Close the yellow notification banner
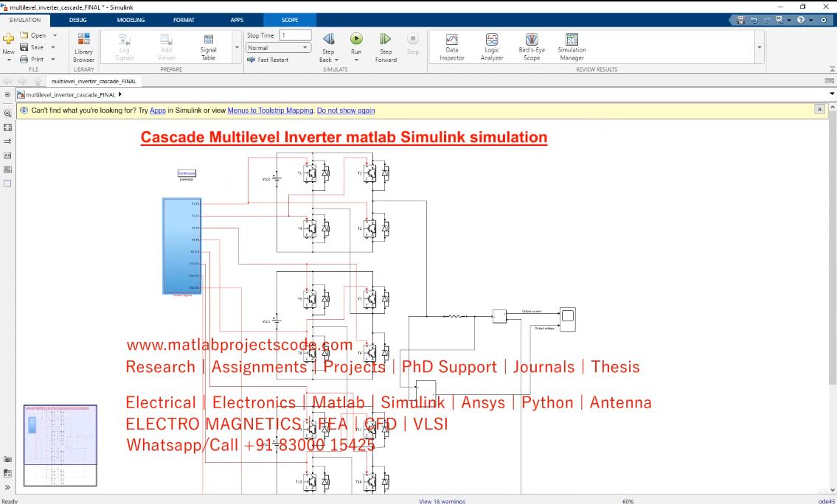 pyautogui.click(x=819, y=109)
